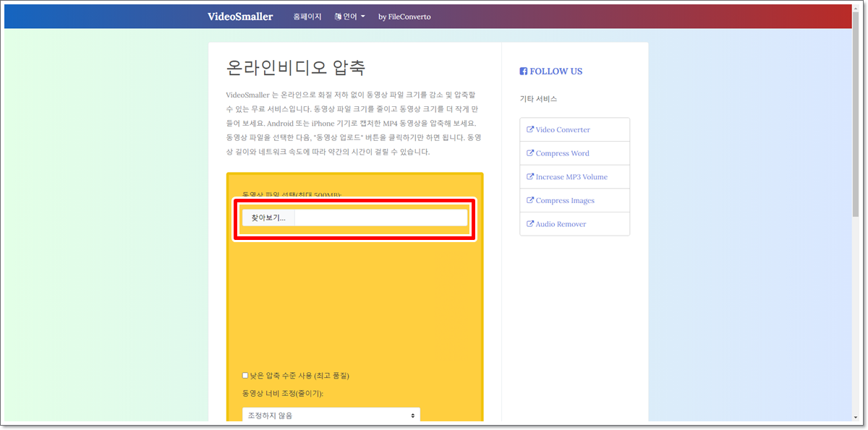Open the Video Converter link
The image size is (868, 430).
pos(563,130)
